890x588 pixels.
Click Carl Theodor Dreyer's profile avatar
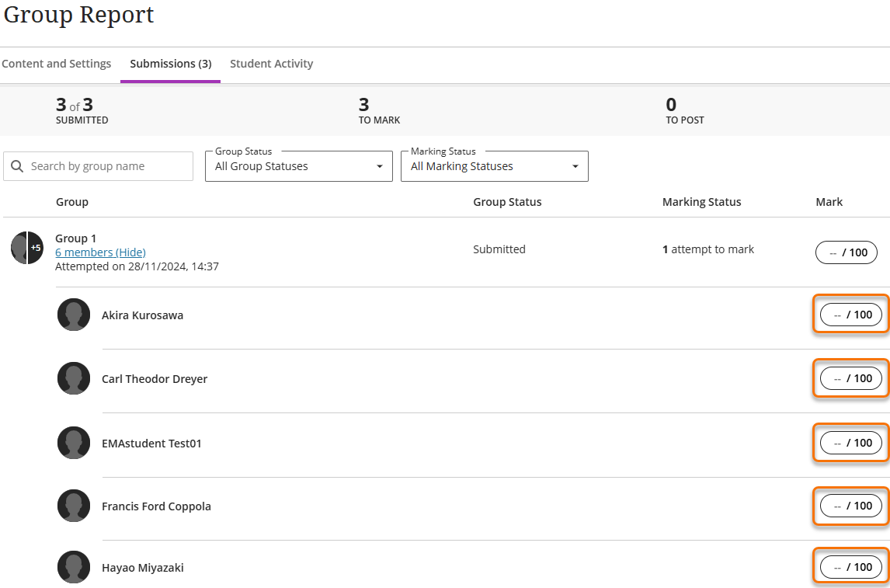74,379
